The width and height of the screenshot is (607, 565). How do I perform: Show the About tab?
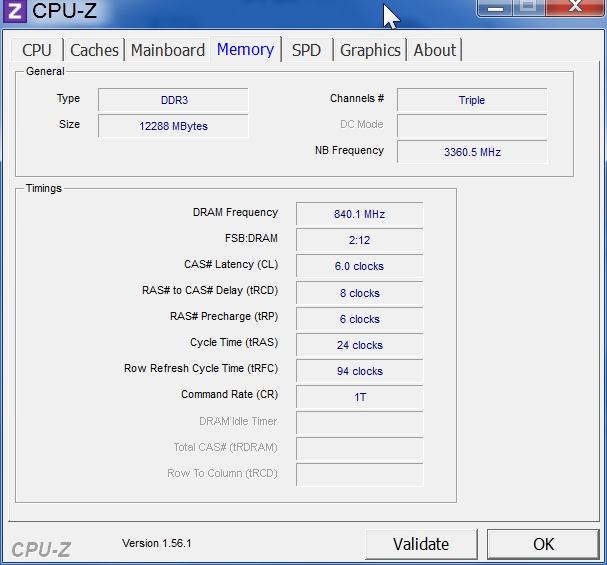434,50
